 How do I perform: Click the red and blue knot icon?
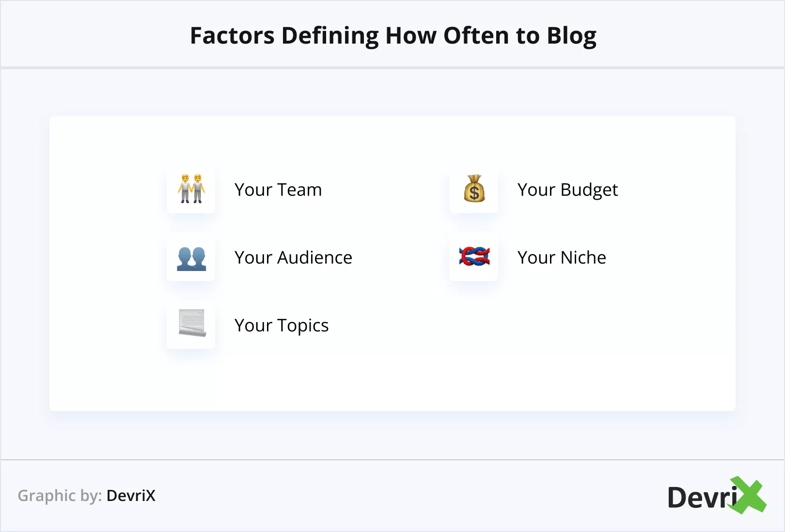pos(474,257)
